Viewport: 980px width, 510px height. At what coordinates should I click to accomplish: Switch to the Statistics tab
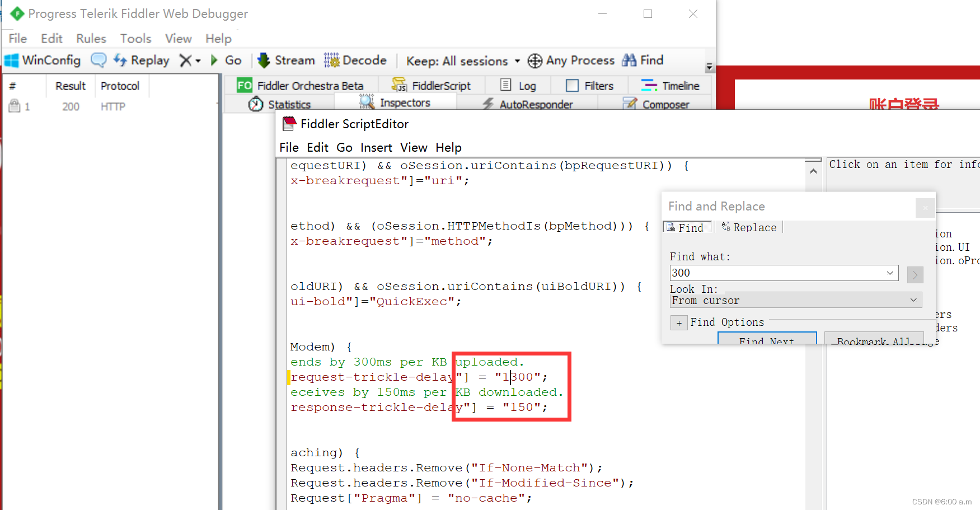coord(279,104)
